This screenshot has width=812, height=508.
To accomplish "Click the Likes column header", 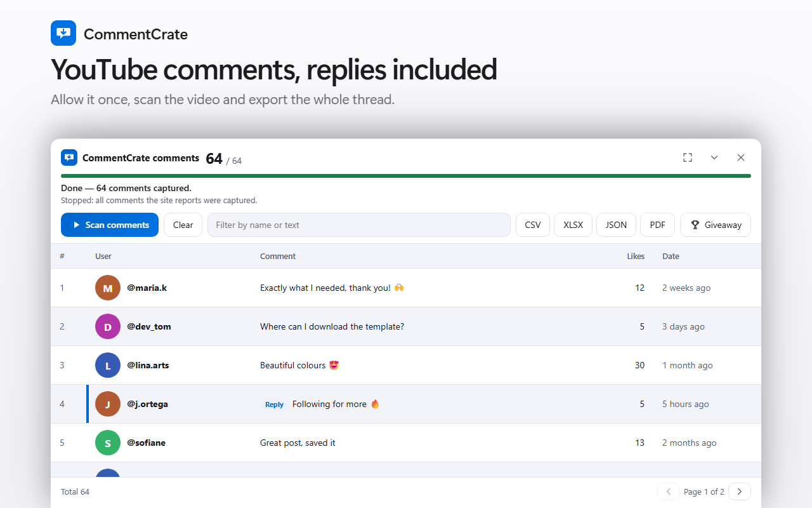I will tap(636, 257).
